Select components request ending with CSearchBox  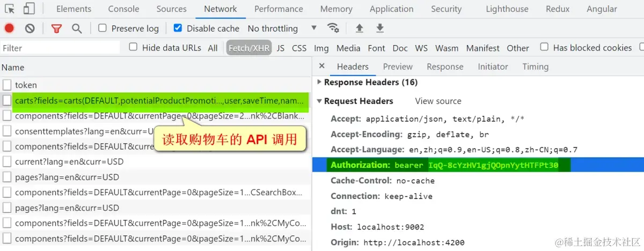click(x=156, y=192)
